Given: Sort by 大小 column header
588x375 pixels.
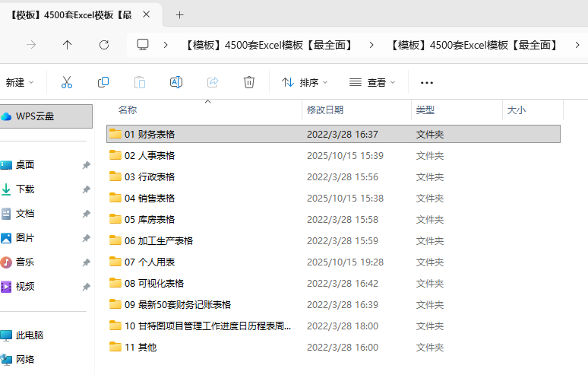Looking at the screenshot, I should 517,110.
